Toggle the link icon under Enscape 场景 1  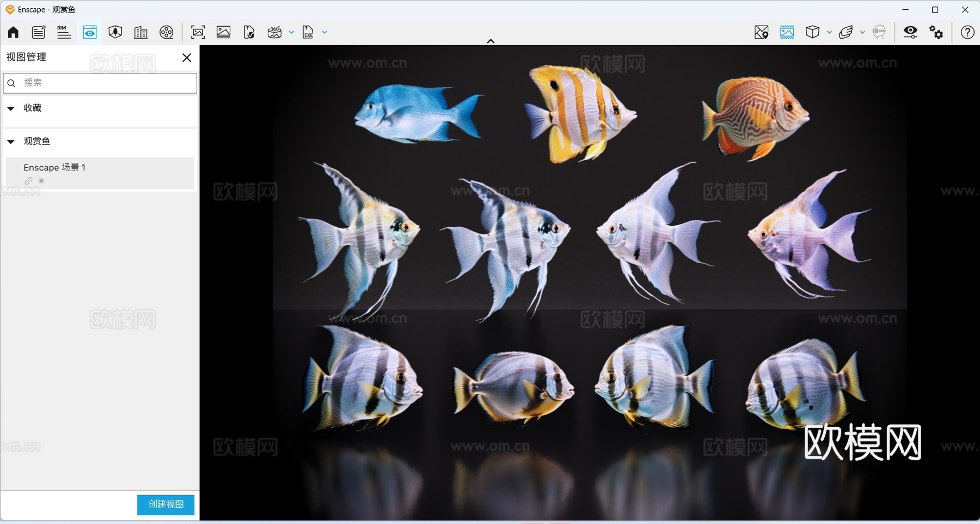tap(28, 181)
